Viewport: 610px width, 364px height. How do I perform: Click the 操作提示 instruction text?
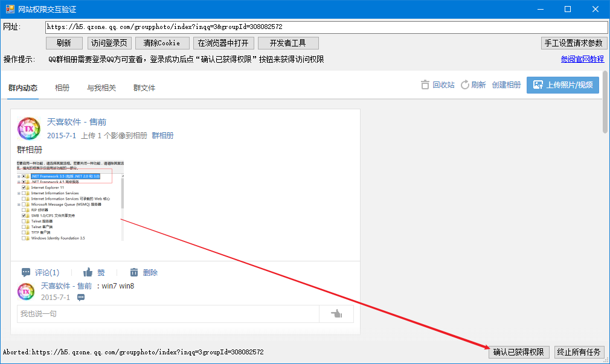pyautogui.click(x=186, y=59)
